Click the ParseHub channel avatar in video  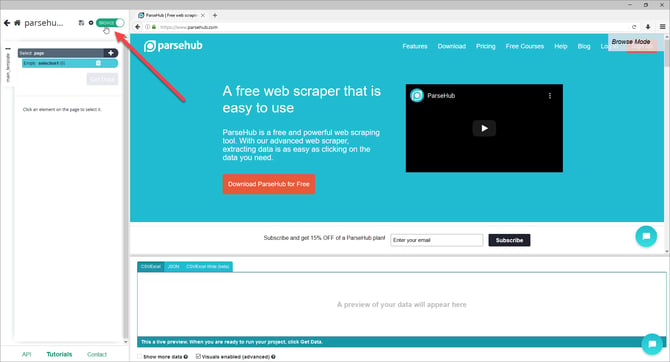417,95
